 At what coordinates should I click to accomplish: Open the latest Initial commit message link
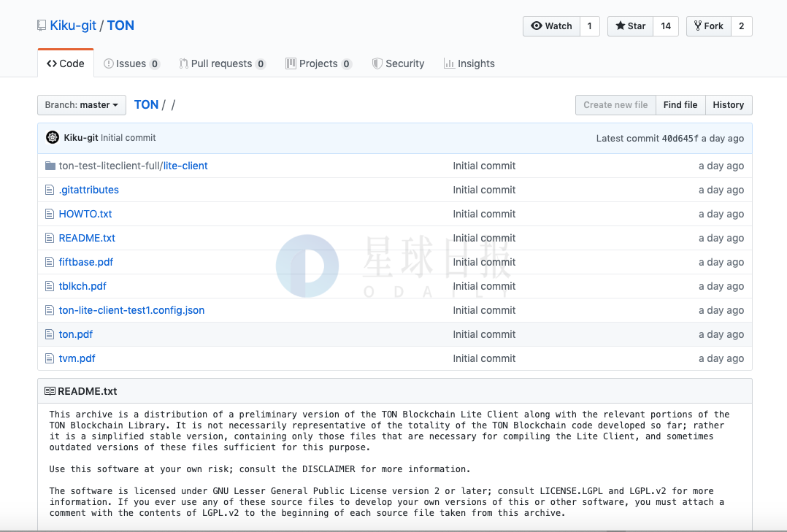click(x=128, y=137)
